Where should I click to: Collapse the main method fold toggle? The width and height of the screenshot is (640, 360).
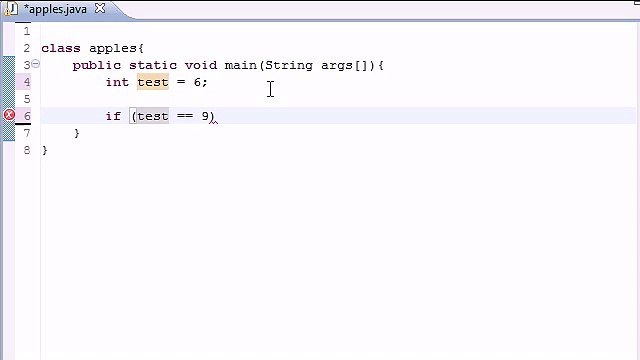click(x=36, y=64)
